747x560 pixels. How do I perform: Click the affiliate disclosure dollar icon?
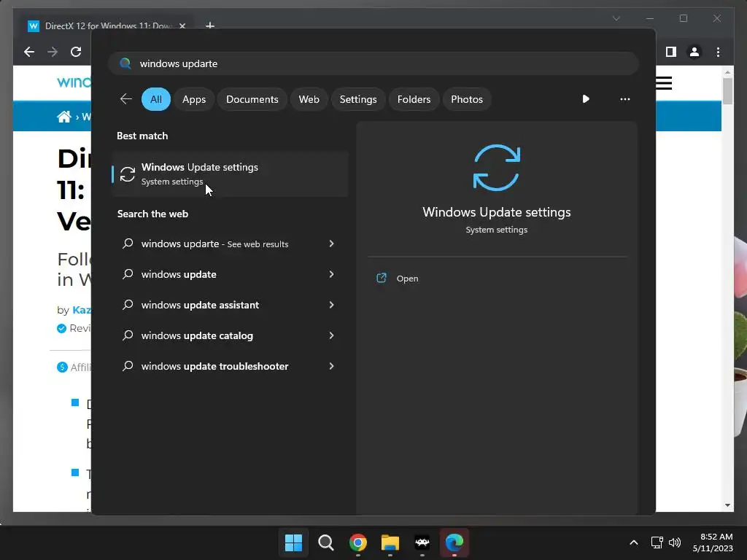click(x=62, y=367)
